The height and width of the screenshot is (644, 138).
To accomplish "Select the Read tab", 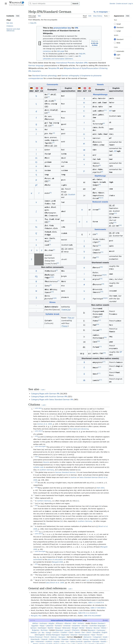I will pos(85,16).
